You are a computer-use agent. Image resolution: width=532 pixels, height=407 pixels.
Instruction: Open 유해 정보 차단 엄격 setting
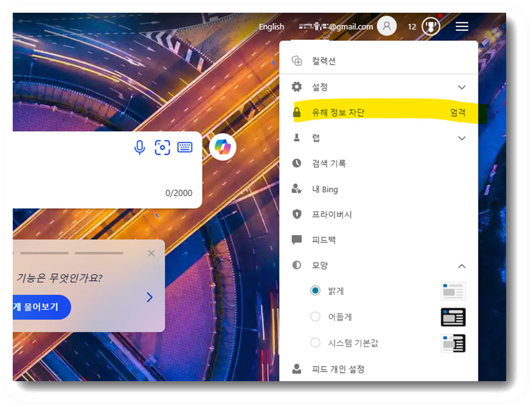coord(379,112)
